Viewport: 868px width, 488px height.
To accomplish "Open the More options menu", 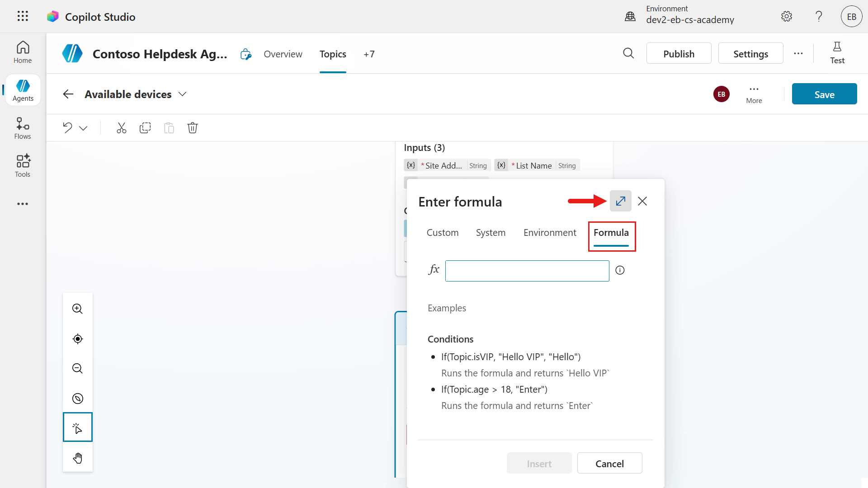I will (x=754, y=94).
